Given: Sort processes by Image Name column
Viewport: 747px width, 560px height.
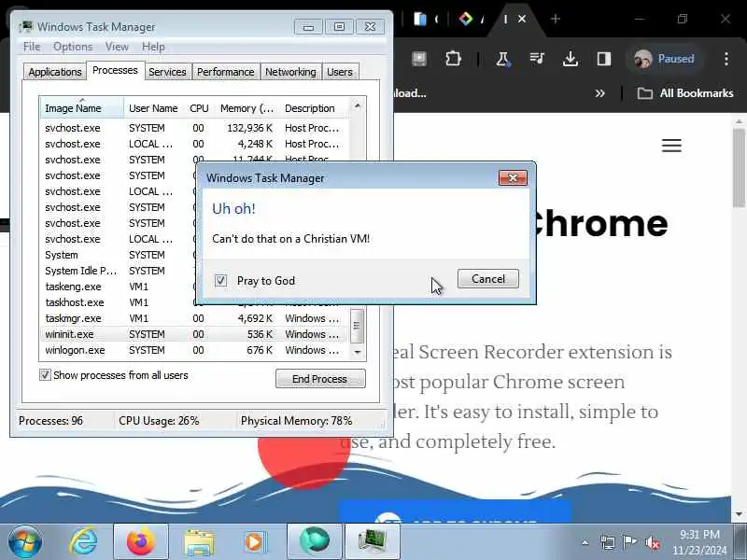Looking at the screenshot, I should point(82,108).
